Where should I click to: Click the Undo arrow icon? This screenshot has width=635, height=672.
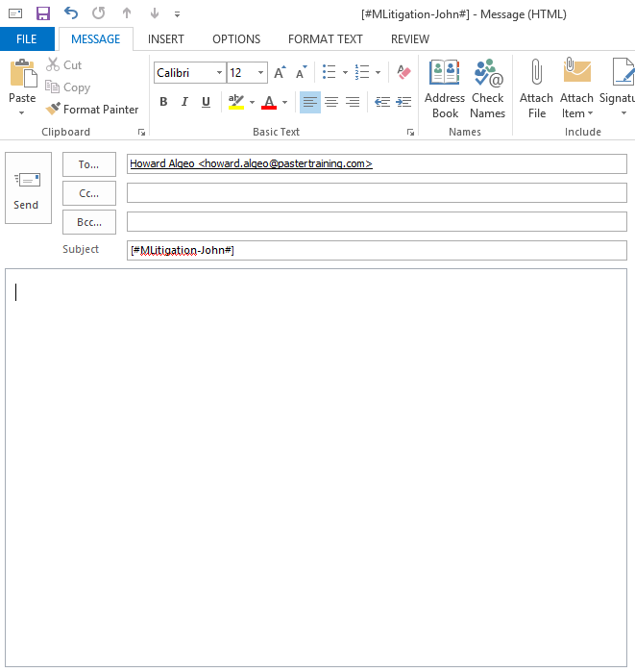[71, 13]
